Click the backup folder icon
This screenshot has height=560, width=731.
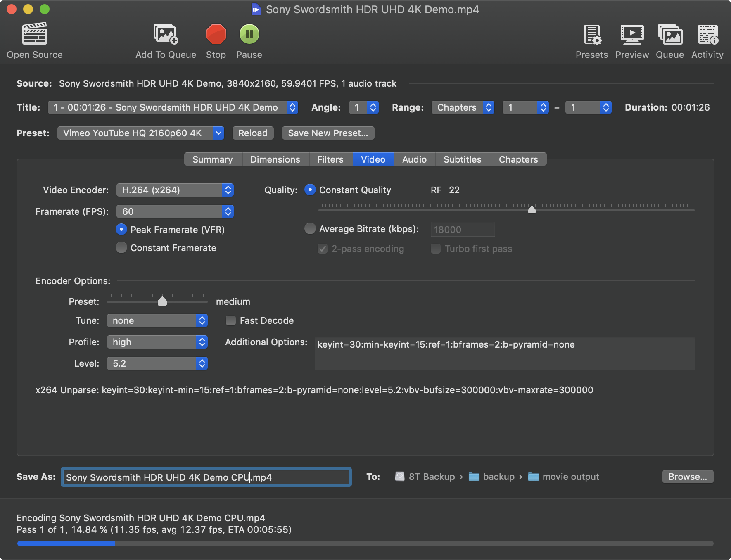pyautogui.click(x=474, y=477)
